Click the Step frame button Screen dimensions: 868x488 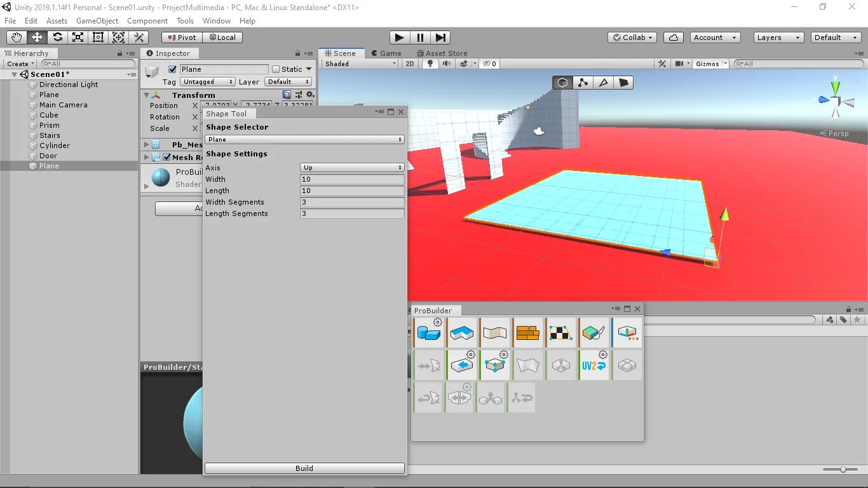click(441, 37)
